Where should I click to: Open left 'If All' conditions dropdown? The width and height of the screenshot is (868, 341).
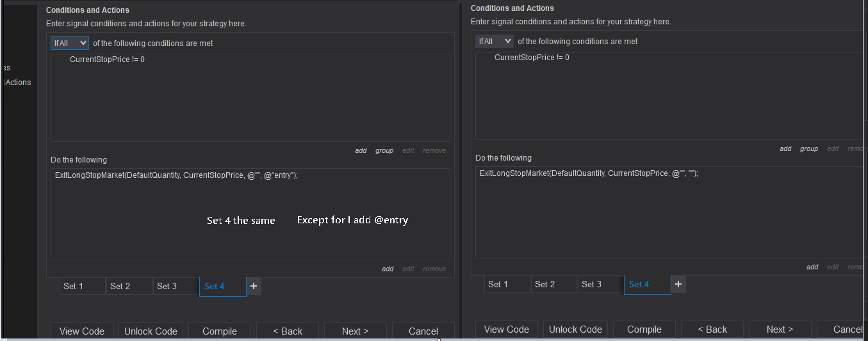click(x=70, y=44)
